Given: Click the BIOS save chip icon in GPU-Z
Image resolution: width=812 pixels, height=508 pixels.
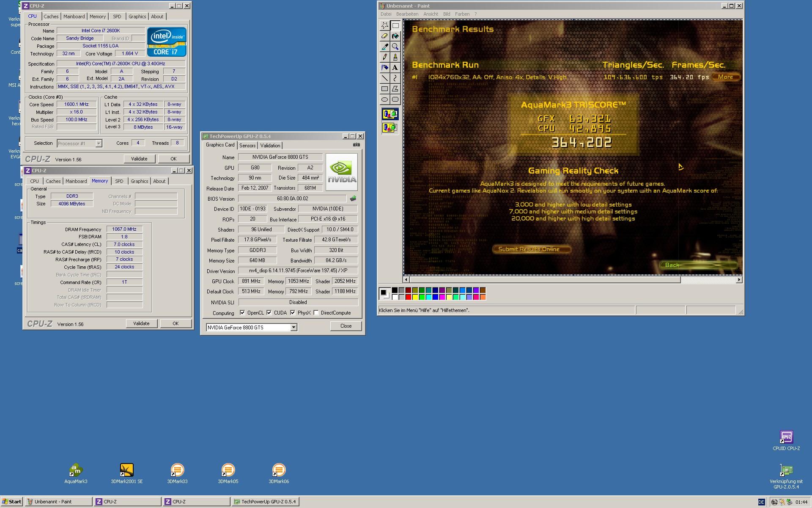Looking at the screenshot, I should pyautogui.click(x=353, y=198).
